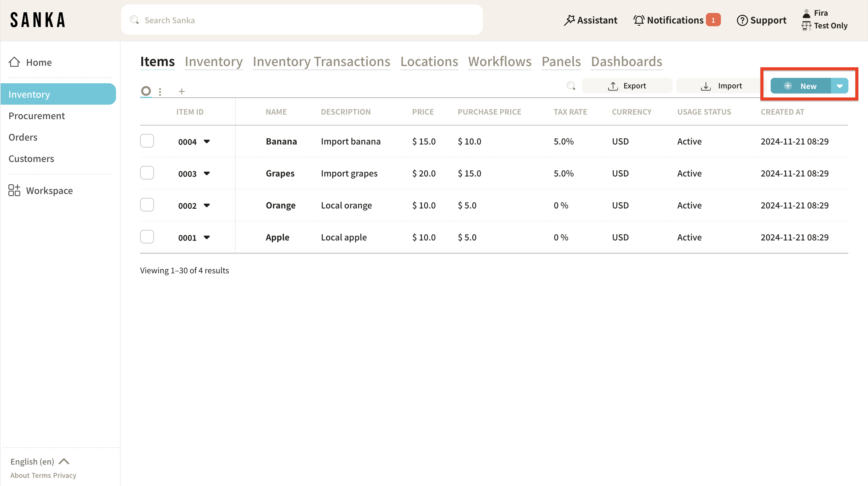Click the Export button
868x486 pixels.
pyautogui.click(x=627, y=86)
